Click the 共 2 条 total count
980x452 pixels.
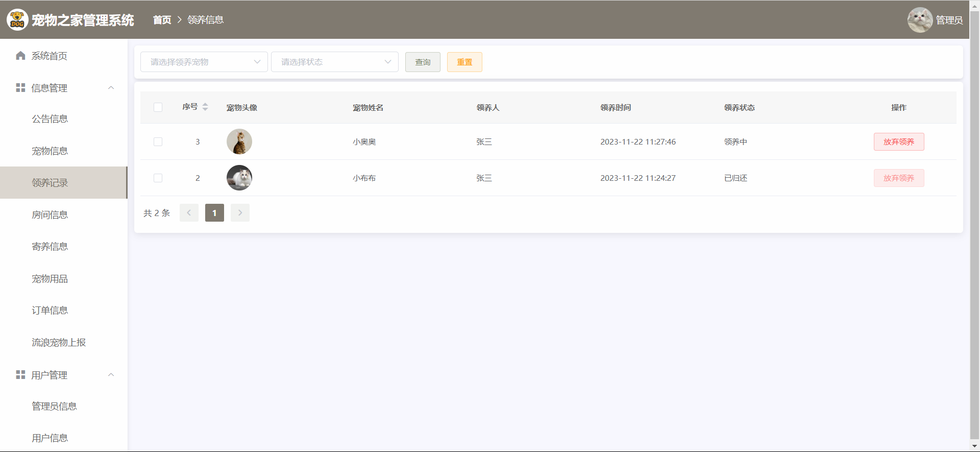(x=157, y=213)
